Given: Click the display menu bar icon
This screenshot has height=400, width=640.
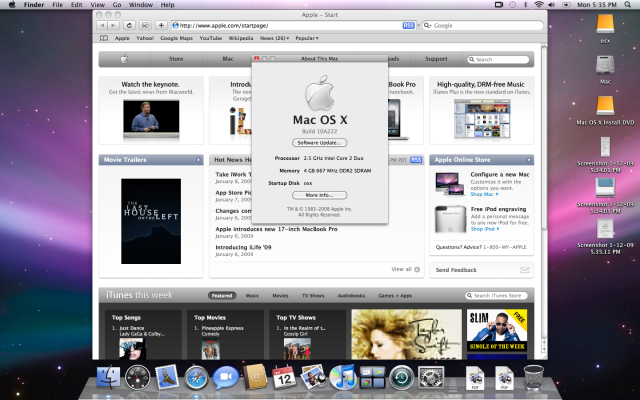Looking at the screenshot, I should pos(498,4).
